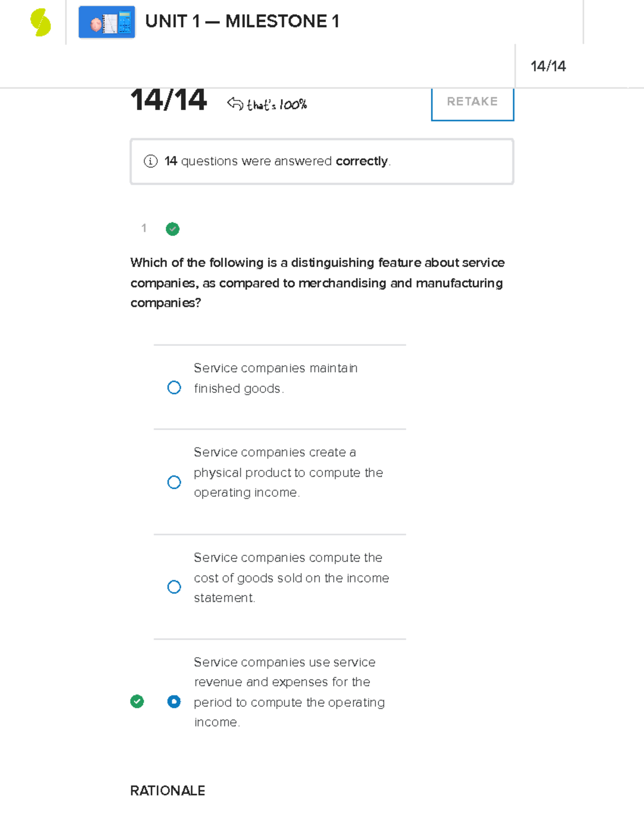The width and height of the screenshot is (644, 834).
Task: Click the "that's 100%" handwritten note
Action: [x=277, y=105]
